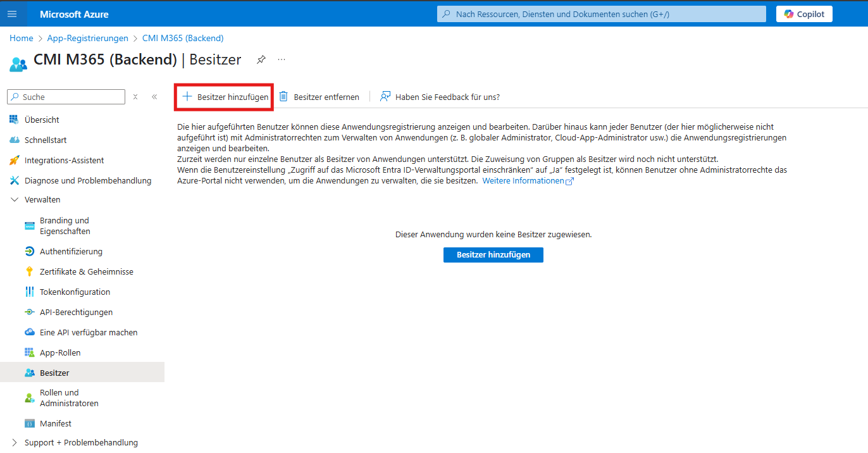Pin the Besitzer page with pushpin icon

(x=261, y=59)
